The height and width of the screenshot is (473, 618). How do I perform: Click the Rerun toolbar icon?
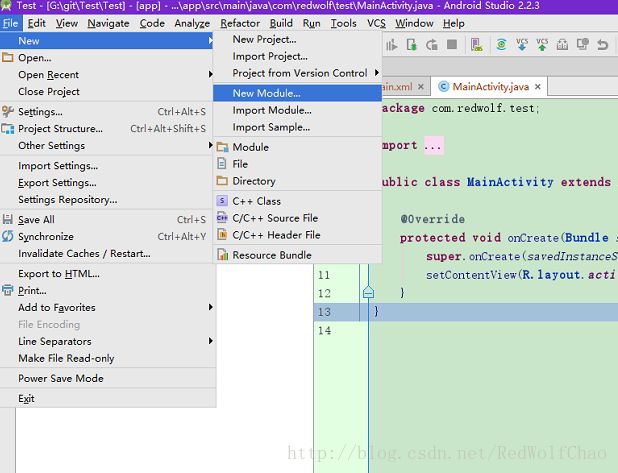(432, 45)
